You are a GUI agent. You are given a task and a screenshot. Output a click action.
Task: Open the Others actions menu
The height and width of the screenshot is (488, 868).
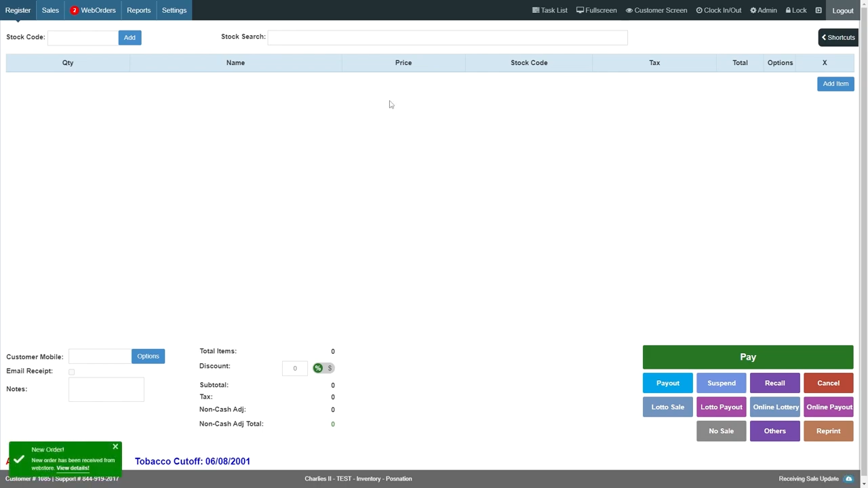[x=774, y=431]
